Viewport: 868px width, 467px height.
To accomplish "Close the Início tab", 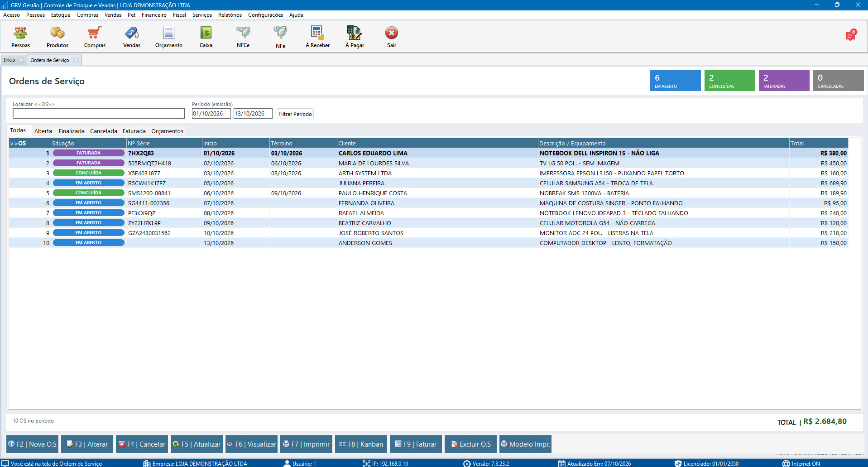I will [21, 60].
